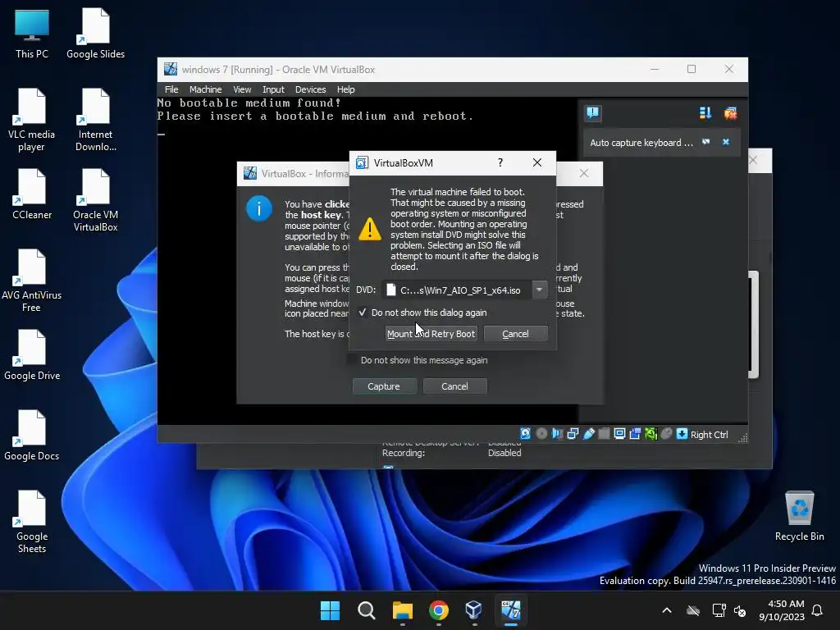The image size is (840, 630).
Task: Click the network adapter status icon
Action: (573, 433)
